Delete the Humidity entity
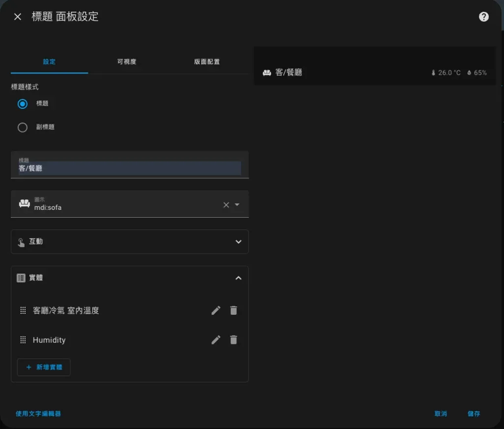This screenshot has height=429, width=504. point(234,340)
